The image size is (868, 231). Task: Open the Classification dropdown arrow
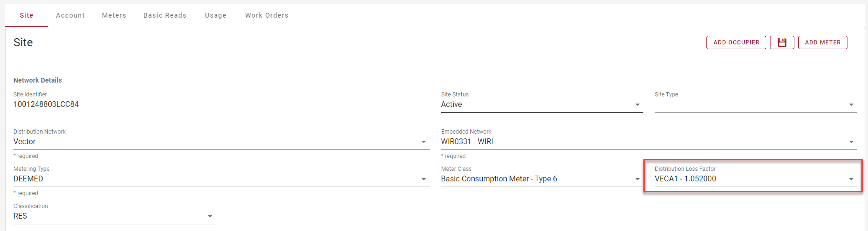[210, 216]
